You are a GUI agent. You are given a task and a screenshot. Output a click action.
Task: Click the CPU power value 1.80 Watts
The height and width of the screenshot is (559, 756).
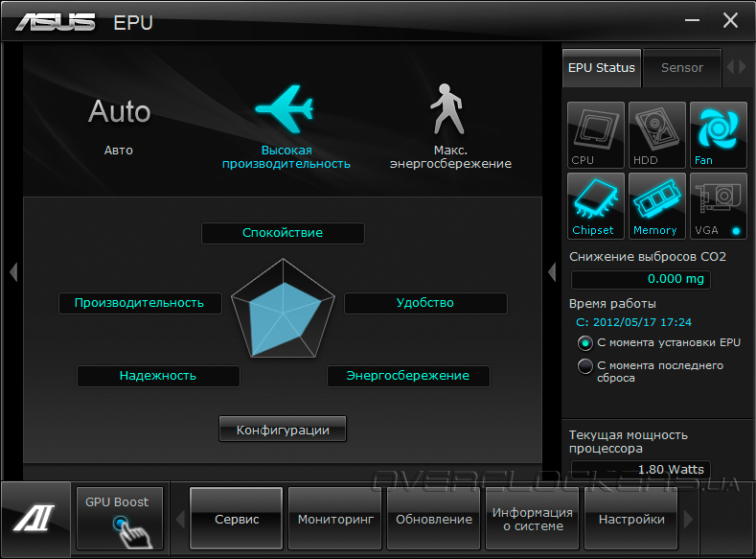click(641, 469)
